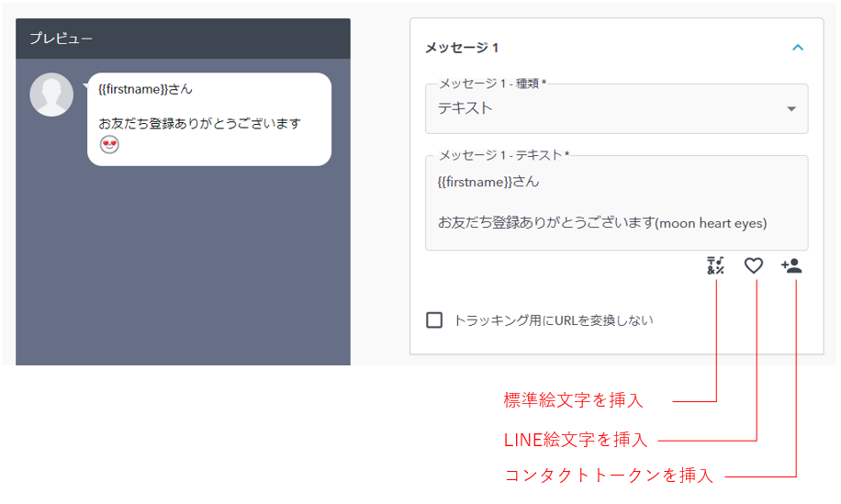Click the standard emoji insert icon
Screen dimensions: 841x504
coord(715,266)
